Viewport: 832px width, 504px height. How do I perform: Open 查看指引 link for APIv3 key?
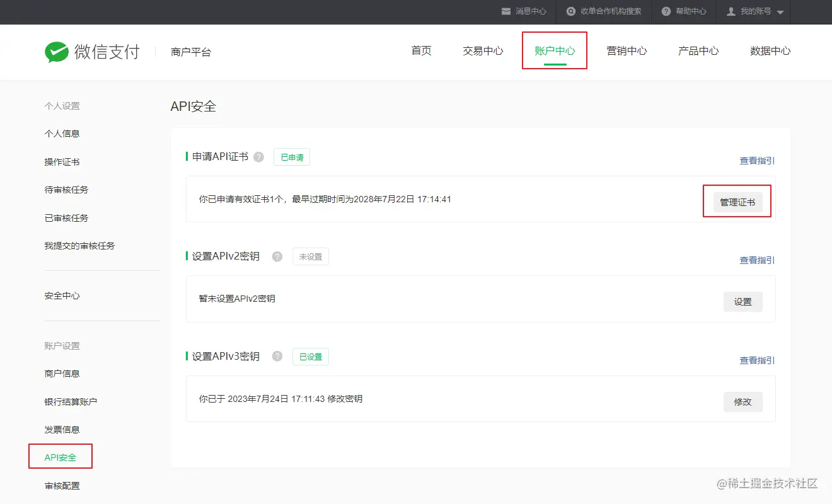757,360
